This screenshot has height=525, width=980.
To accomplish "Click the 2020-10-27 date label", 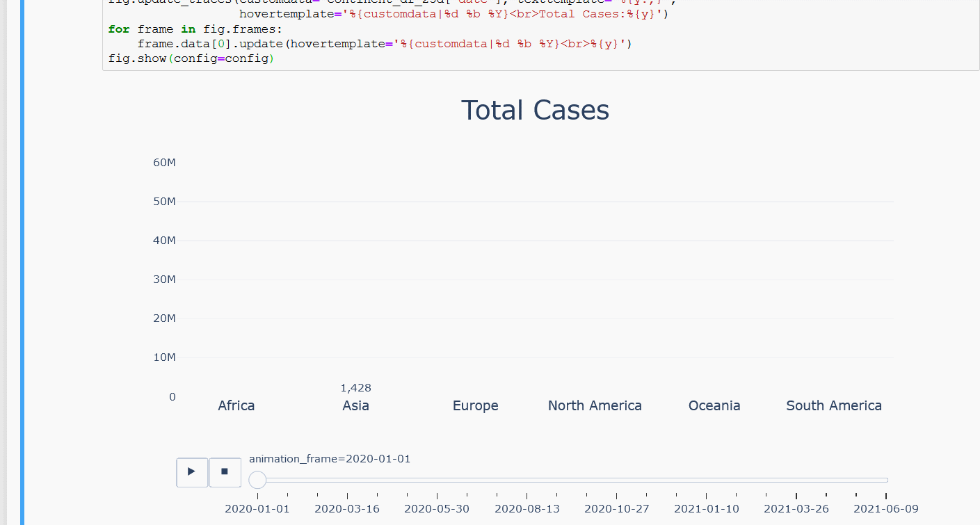I will (x=616, y=508).
